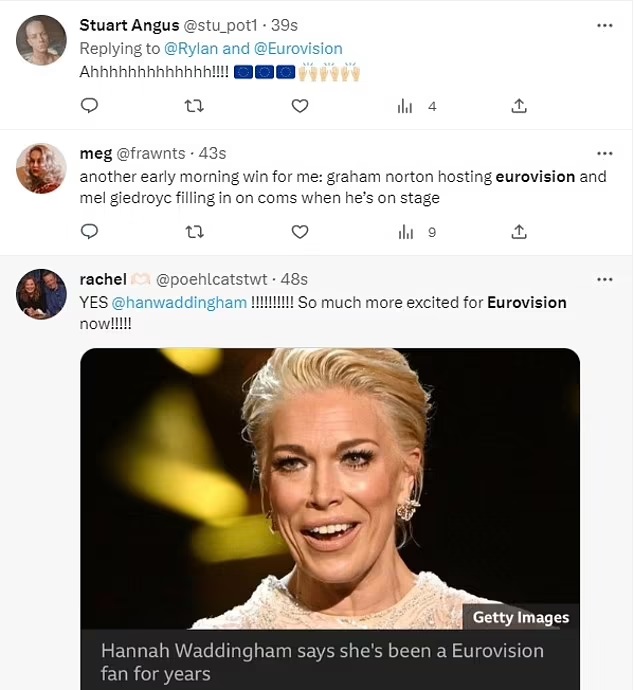The width and height of the screenshot is (634, 690).
Task: View analytics on Stuart Angus's tweet
Action: tap(405, 106)
